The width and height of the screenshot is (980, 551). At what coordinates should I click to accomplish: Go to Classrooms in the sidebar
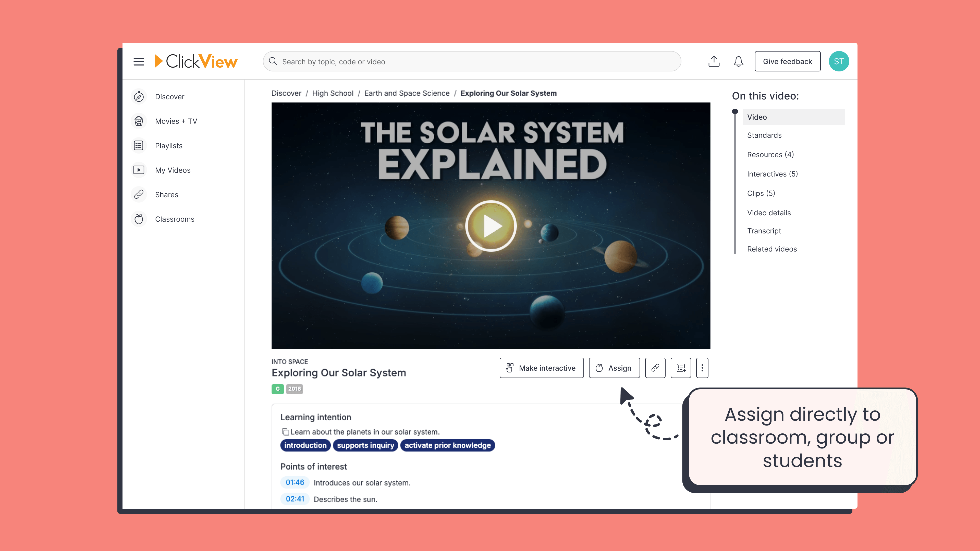pyautogui.click(x=175, y=219)
